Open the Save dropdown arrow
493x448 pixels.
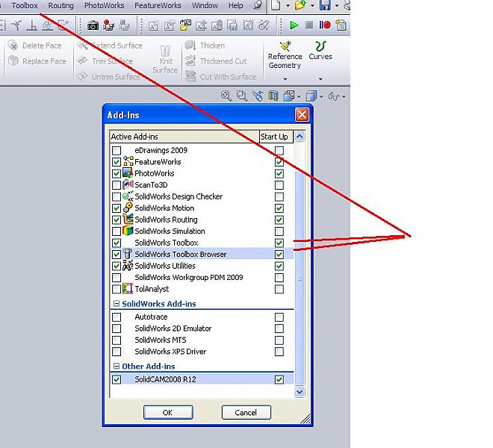(337, 5)
